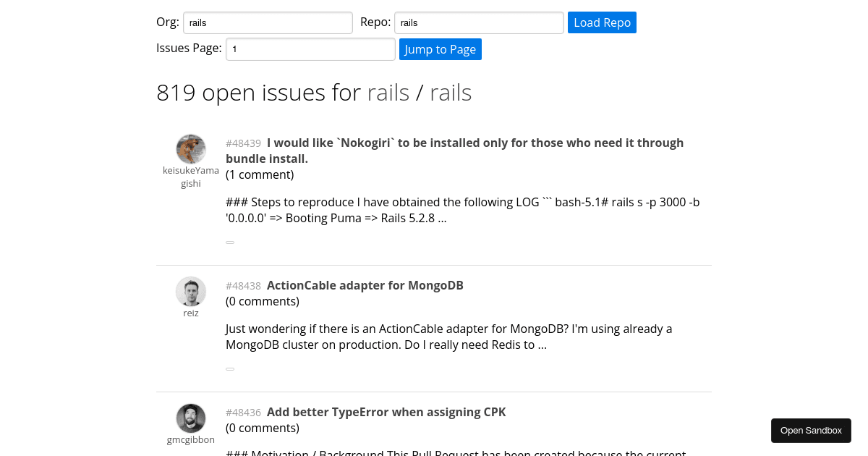868x456 pixels.
Task: Click issue number #48439
Action: pyautogui.click(x=243, y=143)
